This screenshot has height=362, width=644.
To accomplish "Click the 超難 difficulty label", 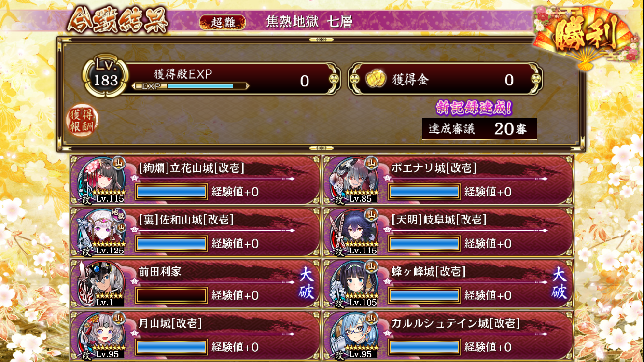I will (222, 22).
